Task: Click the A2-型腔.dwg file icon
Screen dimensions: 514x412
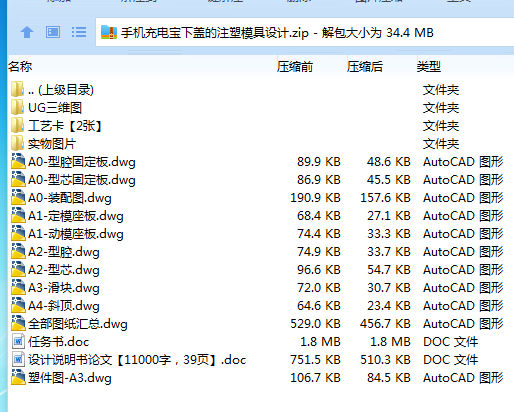Action: tap(18, 251)
